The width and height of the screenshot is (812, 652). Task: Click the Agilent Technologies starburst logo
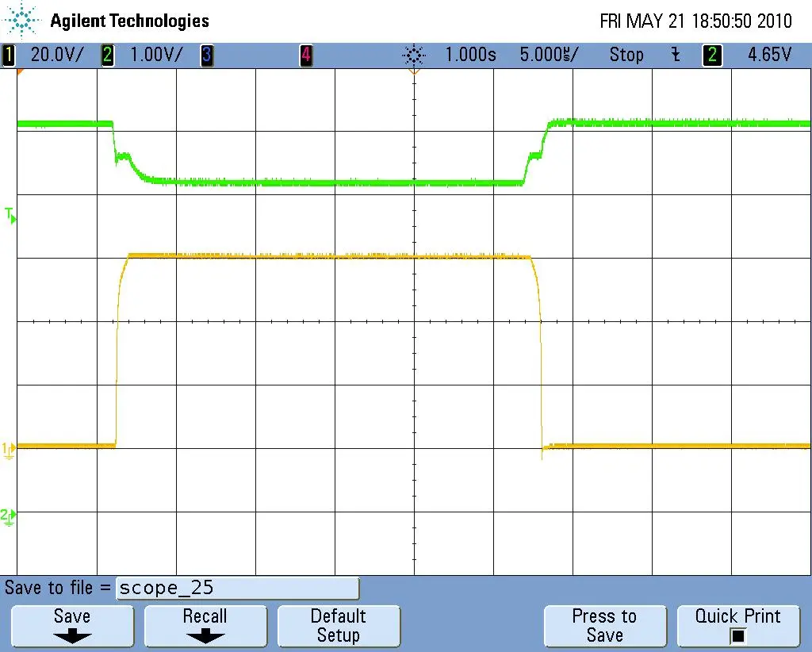click(21, 21)
